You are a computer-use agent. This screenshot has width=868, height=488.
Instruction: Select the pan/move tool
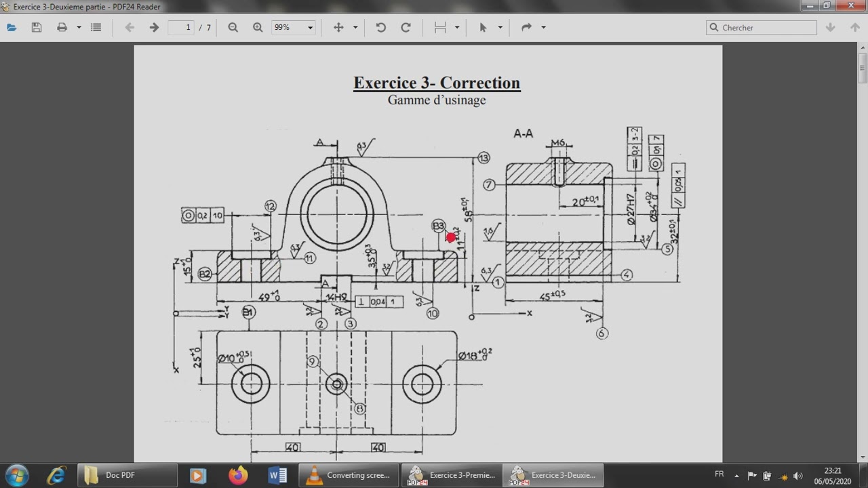338,27
